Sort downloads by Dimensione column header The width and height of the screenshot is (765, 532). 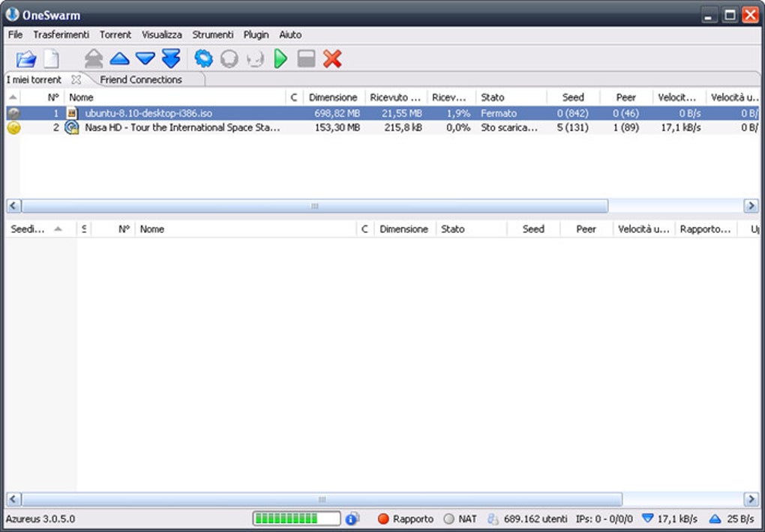[333, 97]
